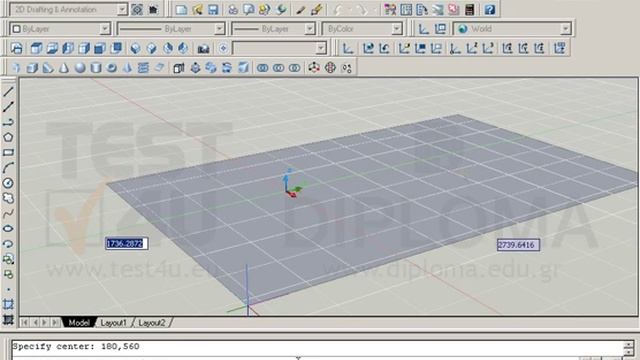
Task: Select the Construction Line tool
Action: click(8, 107)
